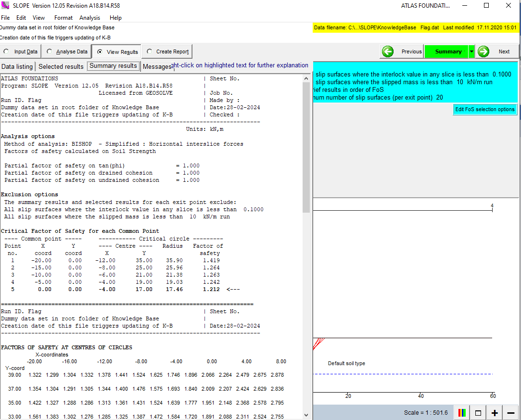Click the 'Analysis options' heading
Image resolution: width=521 pixels, height=420 pixels.
pos(27,136)
